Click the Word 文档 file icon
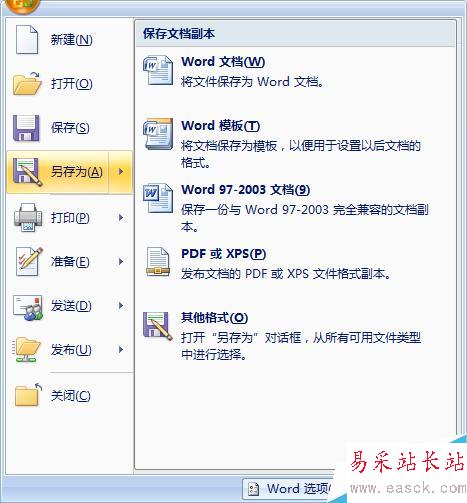The image size is (467, 503). pos(158,70)
